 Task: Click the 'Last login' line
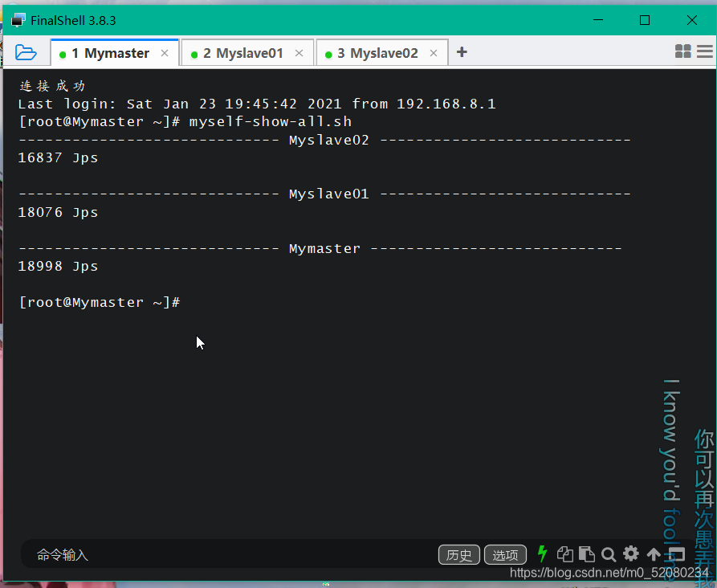pyautogui.click(x=257, y=104)
